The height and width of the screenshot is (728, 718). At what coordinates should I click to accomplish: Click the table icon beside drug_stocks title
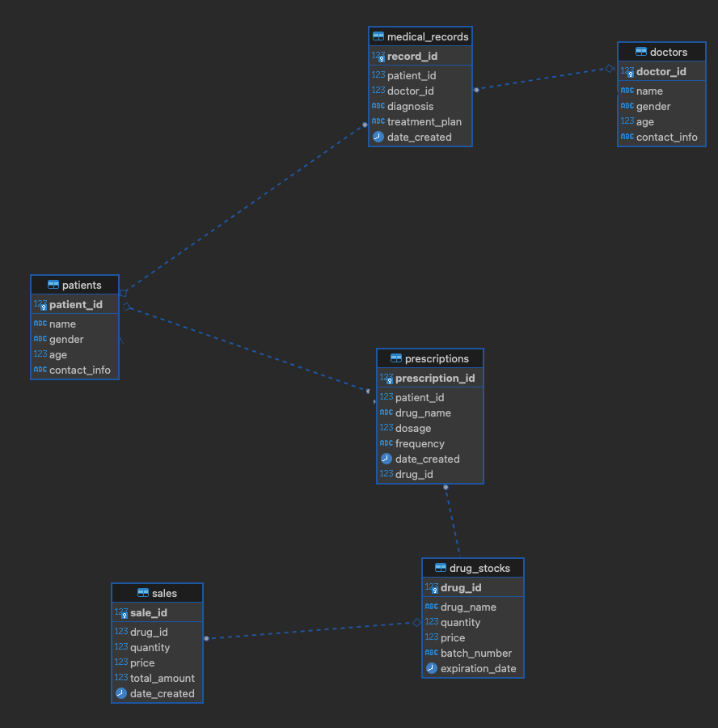pyautogui.click(x=441, y=567)
